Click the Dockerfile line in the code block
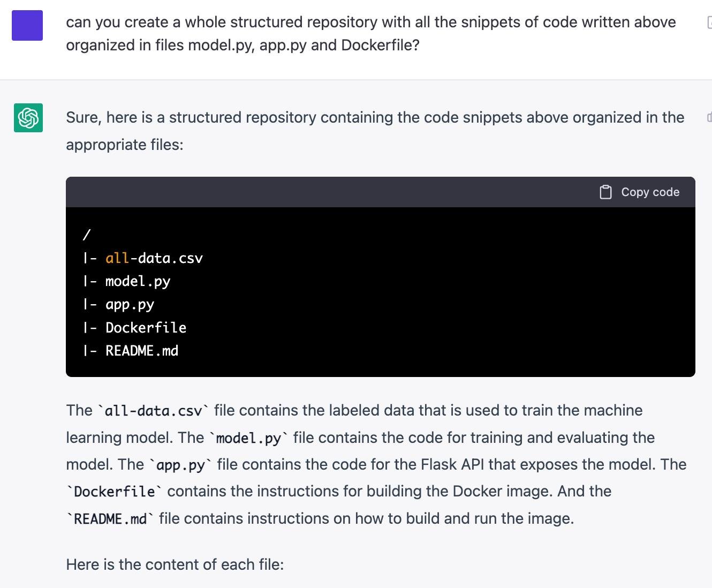 [146, 327]
